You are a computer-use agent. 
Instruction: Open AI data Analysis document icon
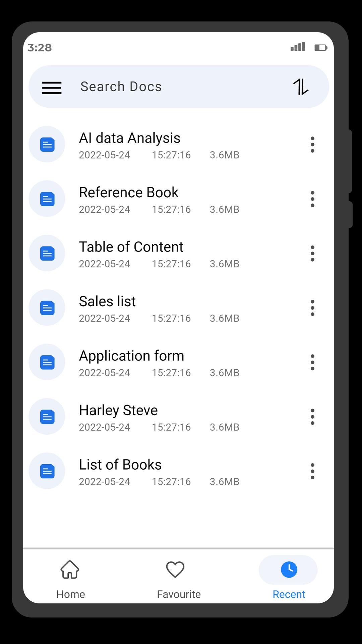click(x=47, y=145)
